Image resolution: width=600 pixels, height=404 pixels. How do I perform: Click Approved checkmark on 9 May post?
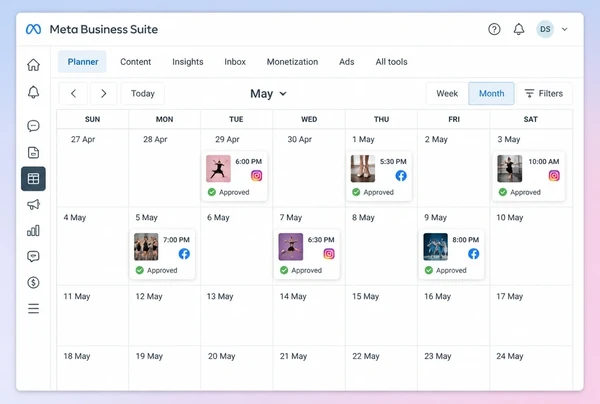429,270
